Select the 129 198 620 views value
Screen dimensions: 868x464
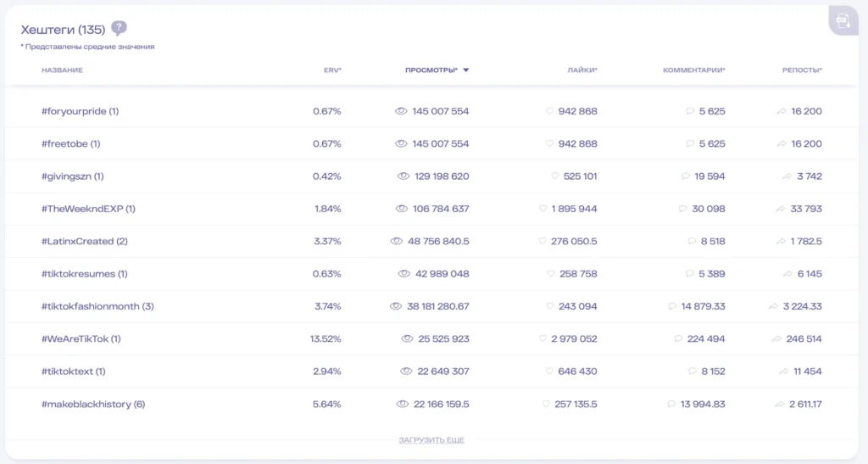tap(442, 176)
